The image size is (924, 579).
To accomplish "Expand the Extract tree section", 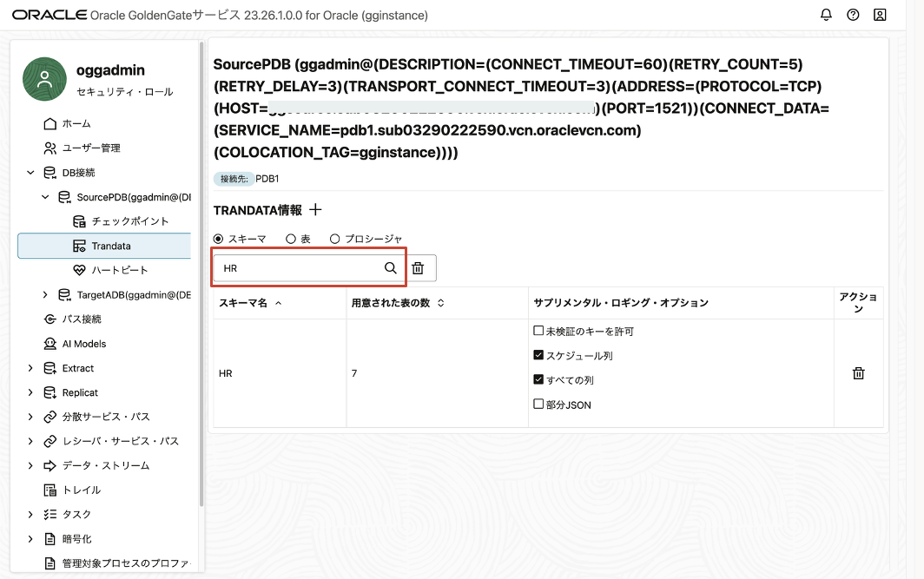I will tap(31, 368).
